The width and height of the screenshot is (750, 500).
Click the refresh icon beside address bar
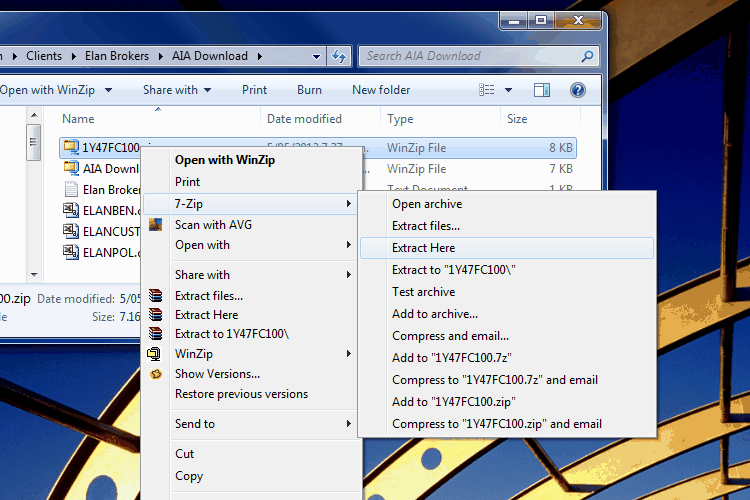[339, 56]
